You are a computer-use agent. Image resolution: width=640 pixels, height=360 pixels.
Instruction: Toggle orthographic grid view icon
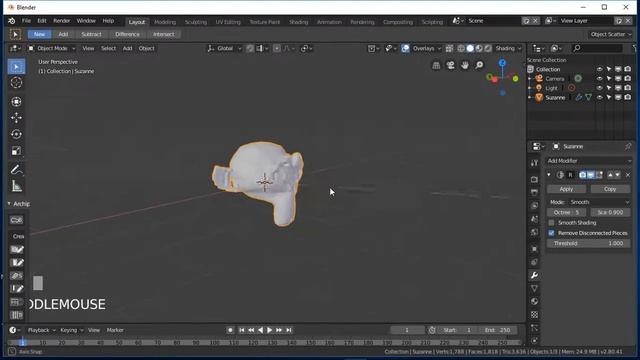pyautogui.click(x=436, y=65)
